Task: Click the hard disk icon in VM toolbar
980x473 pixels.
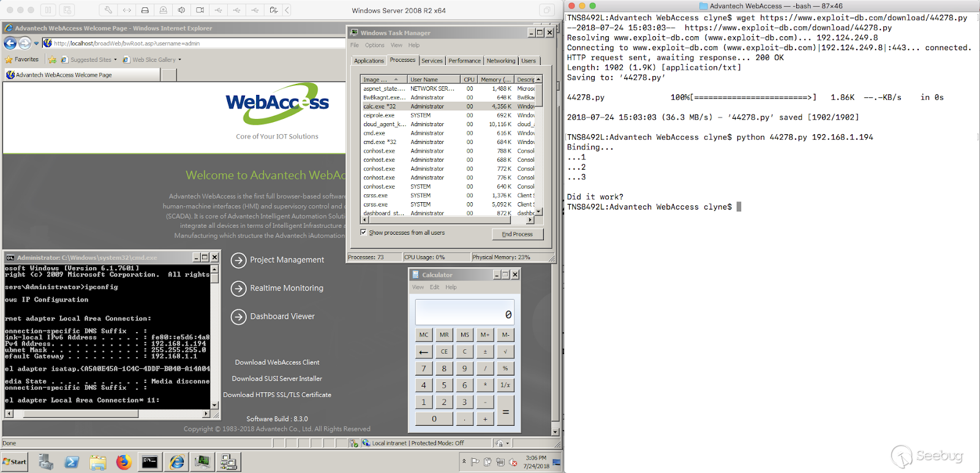Action: tap(145, 10)
